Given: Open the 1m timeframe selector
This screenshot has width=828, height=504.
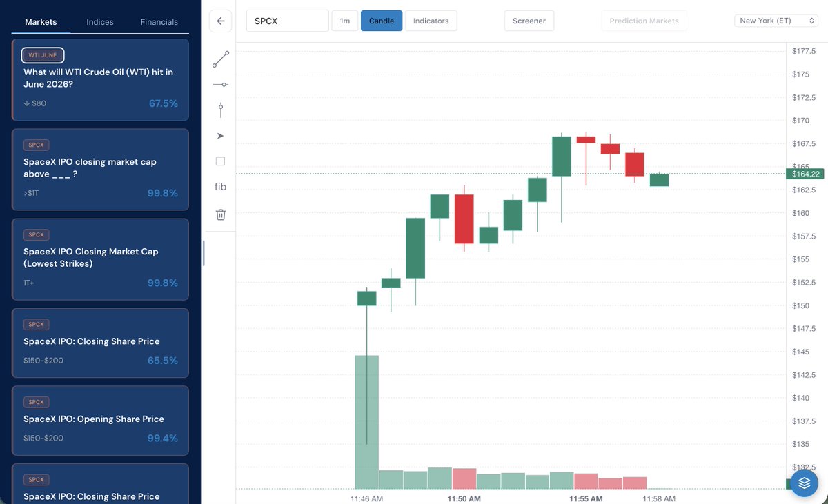Looking at the screenshot, I should click(x=345, y=21).
